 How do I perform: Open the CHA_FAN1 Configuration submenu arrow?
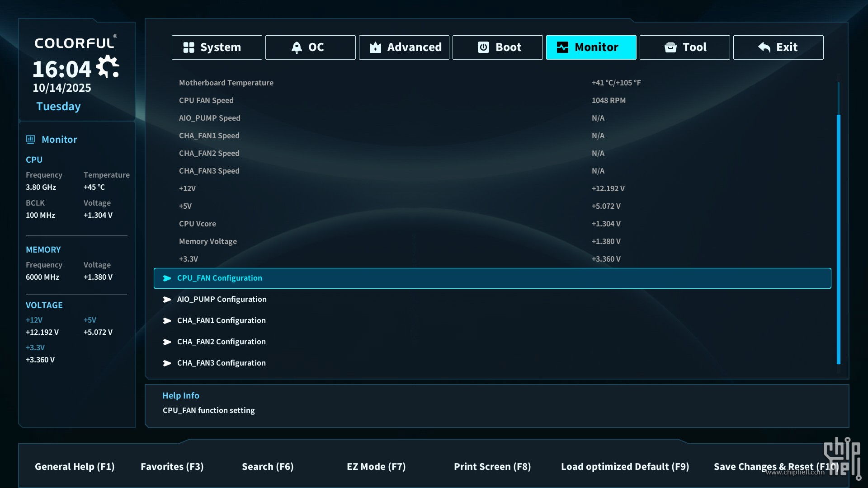coord(167,321)
